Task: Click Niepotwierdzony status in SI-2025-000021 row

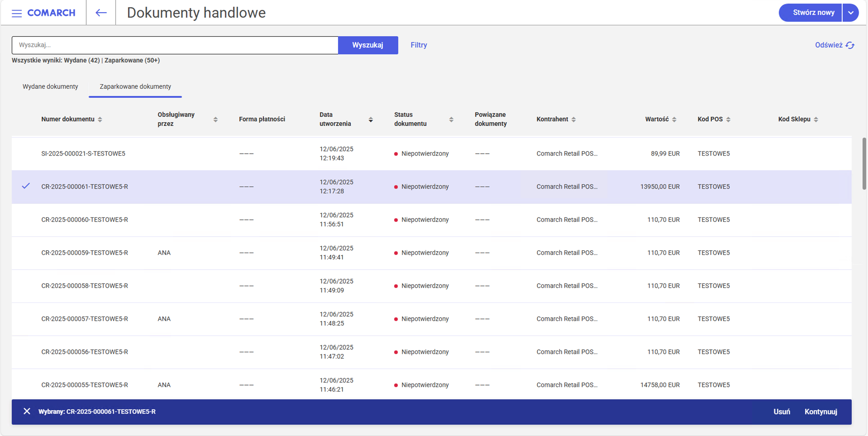Action: point(425,154)
